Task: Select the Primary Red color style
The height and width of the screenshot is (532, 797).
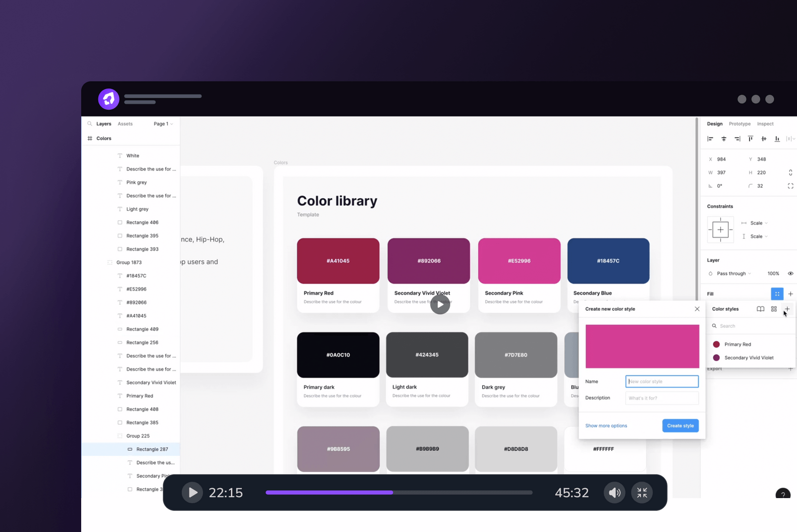Action: point(752,344)
